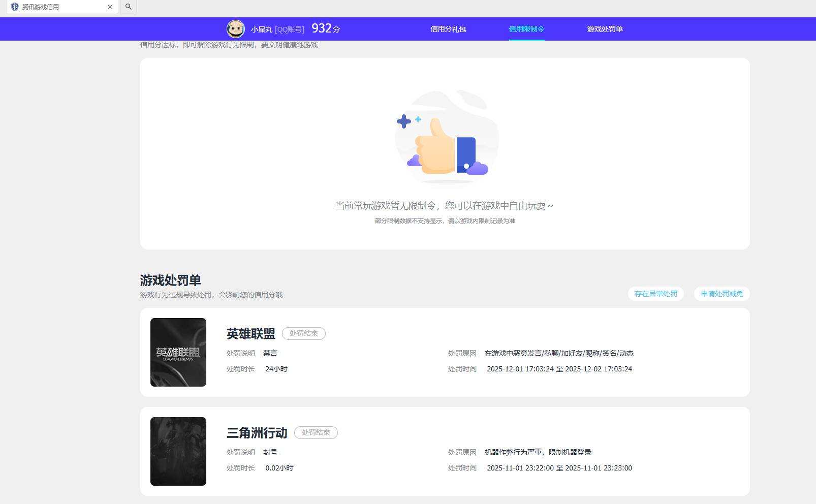Select the 腾讯游戏信用 browser tab
The height and width of the screenshot is (504, 816).
click(x=62, y=7)
